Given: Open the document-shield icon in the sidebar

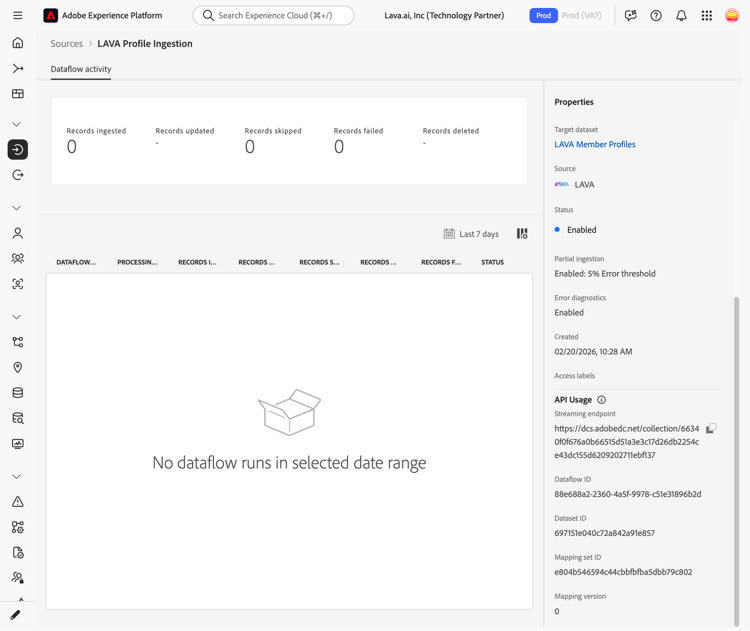Looking at the screenshot, I should tap(18, 553).
